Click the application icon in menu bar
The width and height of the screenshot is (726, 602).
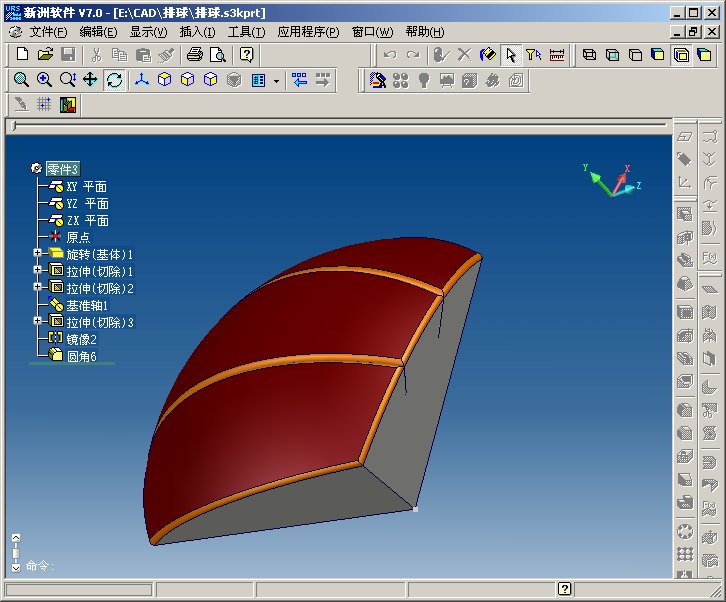pos(16,32)
